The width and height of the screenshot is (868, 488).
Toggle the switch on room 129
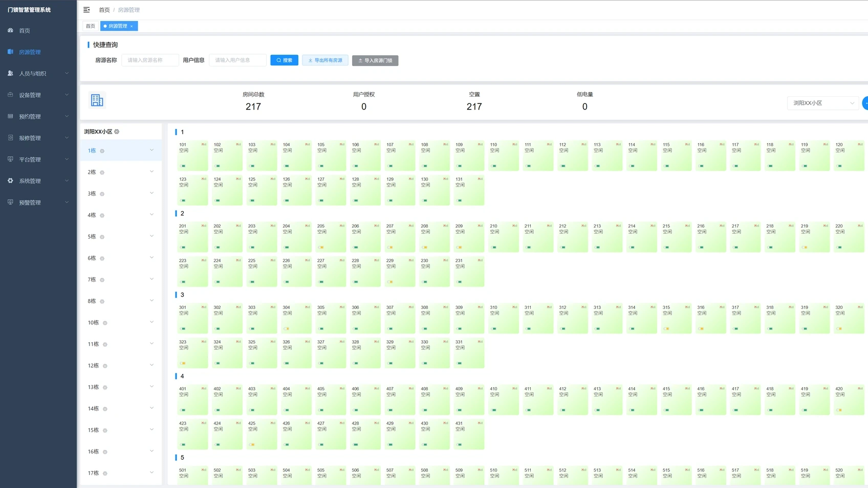point(390,201)
